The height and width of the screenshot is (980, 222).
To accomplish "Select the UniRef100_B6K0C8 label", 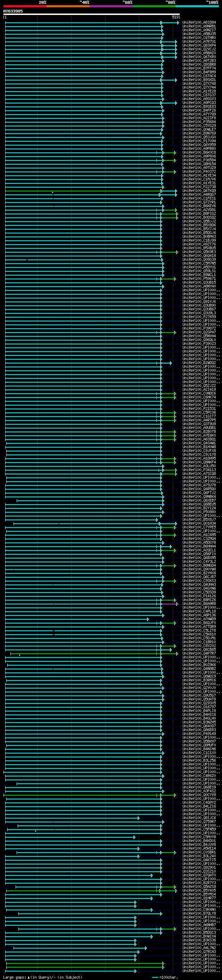I will coord(199,153).
